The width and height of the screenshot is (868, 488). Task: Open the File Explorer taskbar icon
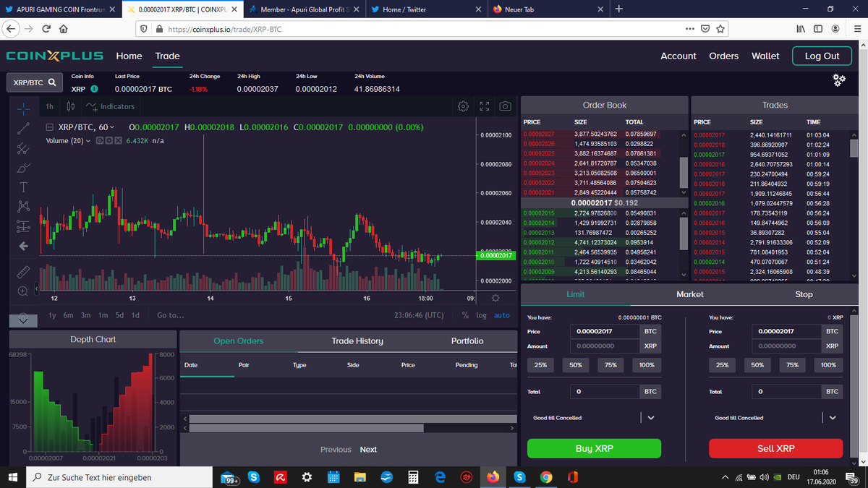(x=360, y=477)
